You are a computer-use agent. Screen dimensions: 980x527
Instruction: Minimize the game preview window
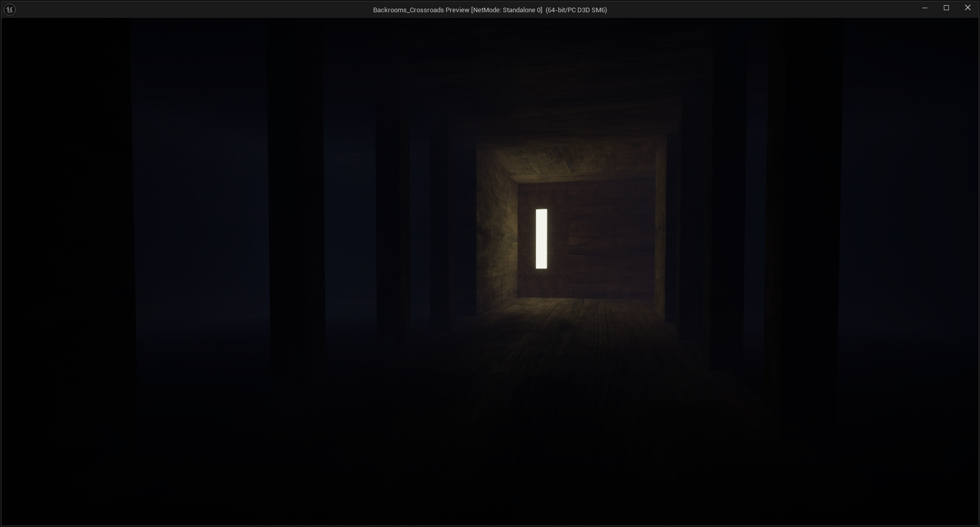pos(924,8)
